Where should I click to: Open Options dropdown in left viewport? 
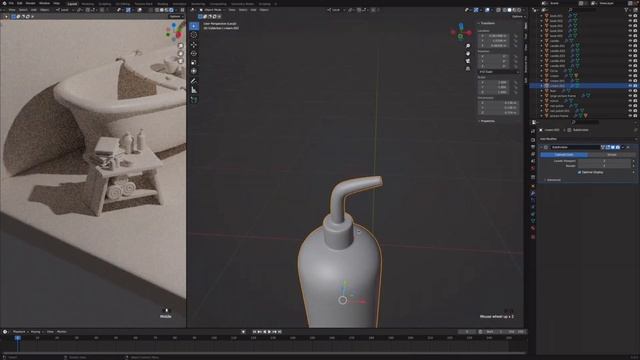pos(176,17)
